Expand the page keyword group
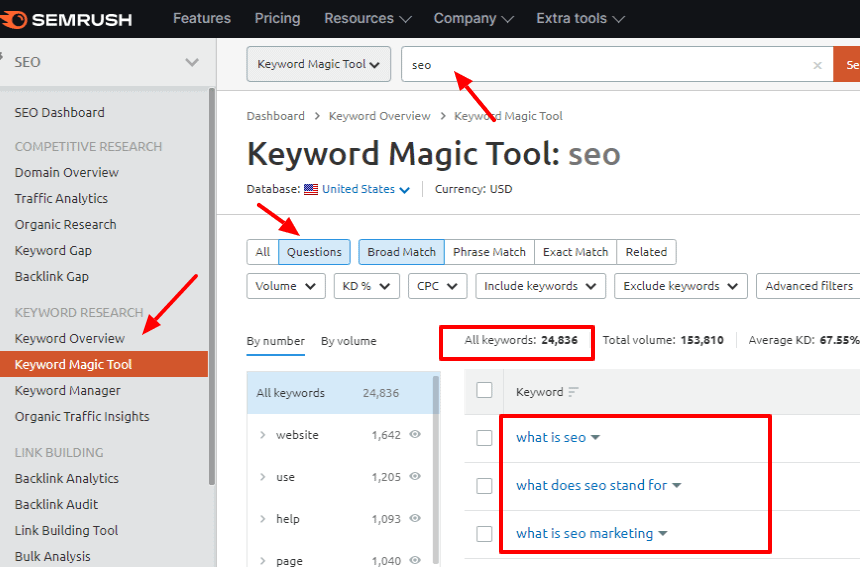Screen dimensions: 860x567 (263, 561)
